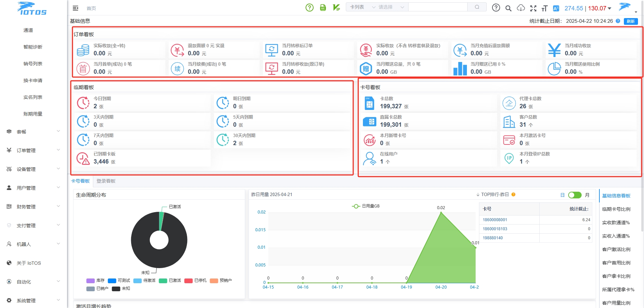This screenshot has height=308, width=644.
Task: Open the font size adjustment icon
Action: point(544,8)
